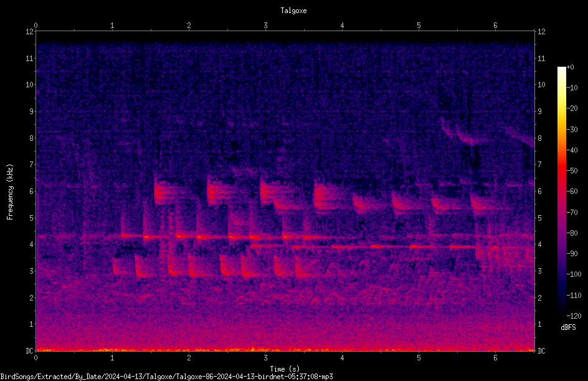This screenshot has height=381, width=588.
Task: Click the 12 kHz label on right axis
Action: [x=541, y=32]
